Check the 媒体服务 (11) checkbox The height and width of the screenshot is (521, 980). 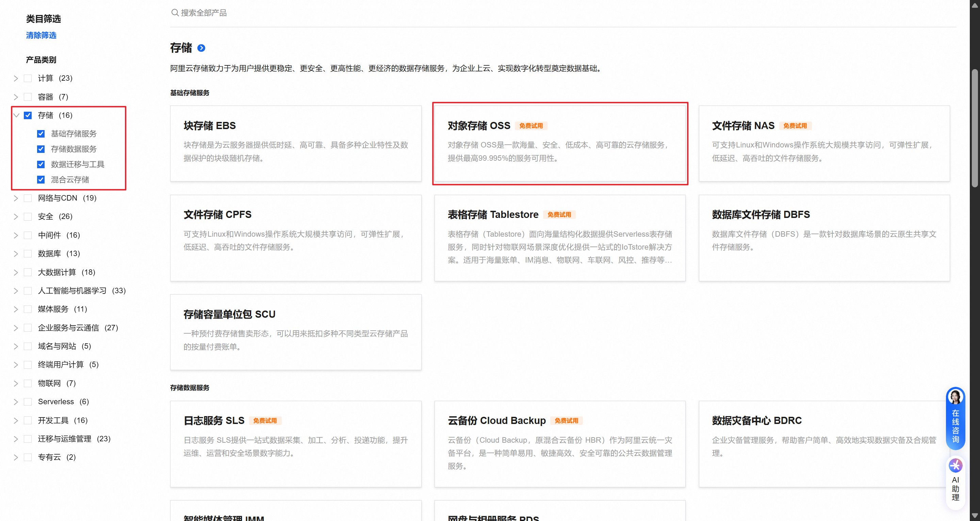tap(28, 309)
